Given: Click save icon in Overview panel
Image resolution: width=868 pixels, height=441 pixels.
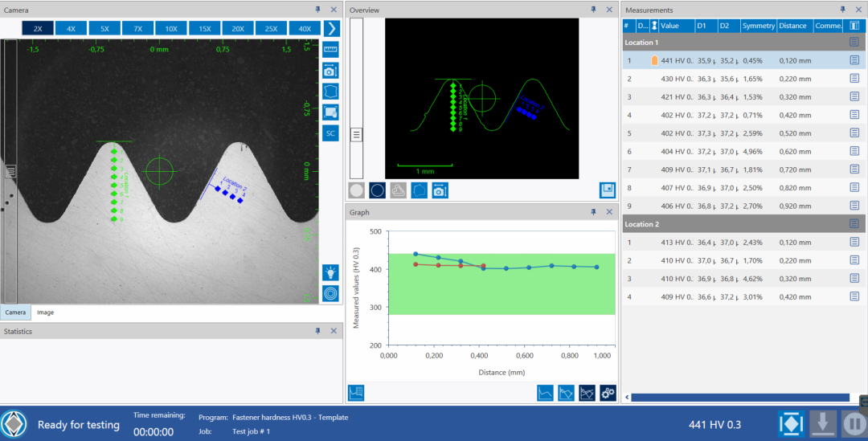Looking at the screenshot, I should pos(608,190).
